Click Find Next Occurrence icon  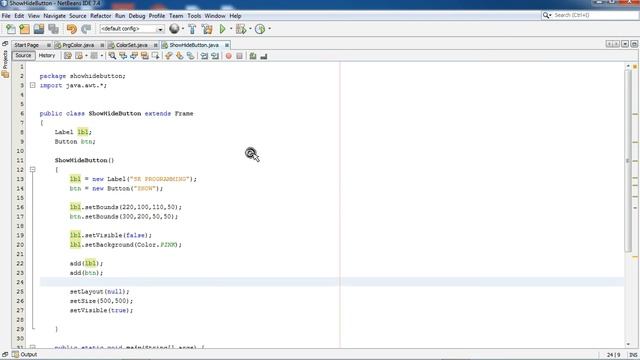(134, 56)
